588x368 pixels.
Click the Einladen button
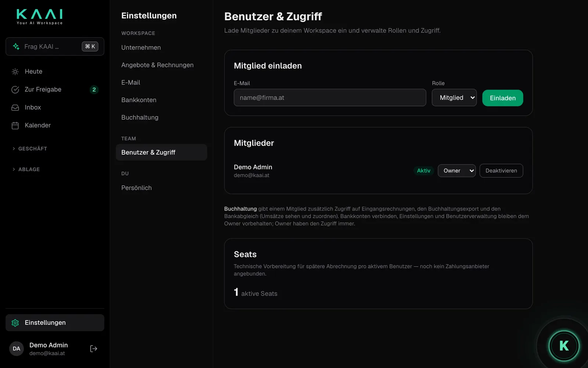(502, 98)
